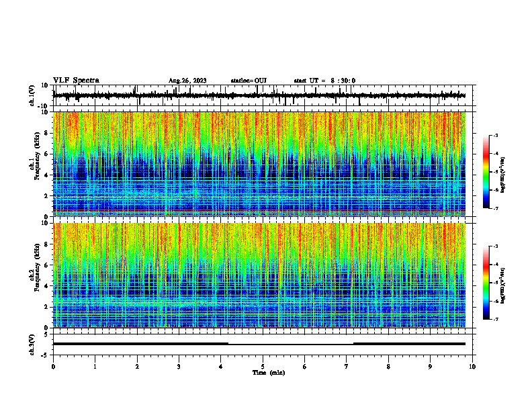Screen dimensions: 532x411
Task: Click inside the ch.1 spectrogram panel
Action: pos(259,164)
